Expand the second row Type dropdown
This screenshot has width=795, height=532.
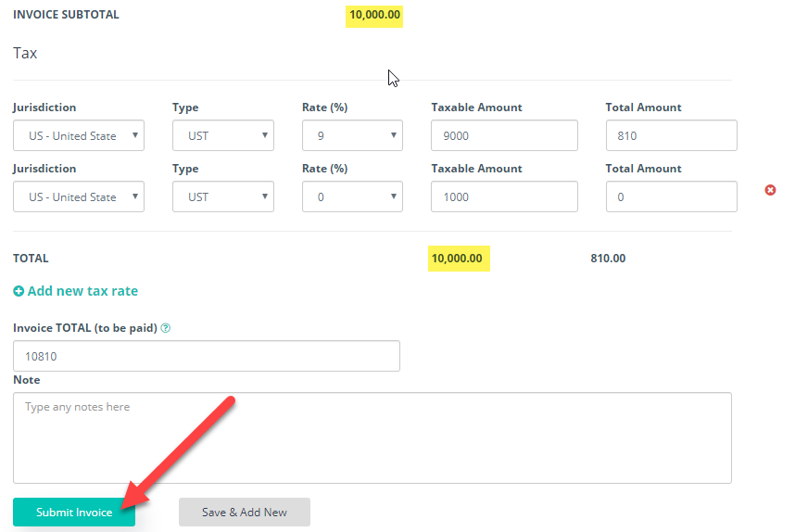(223, 196)
